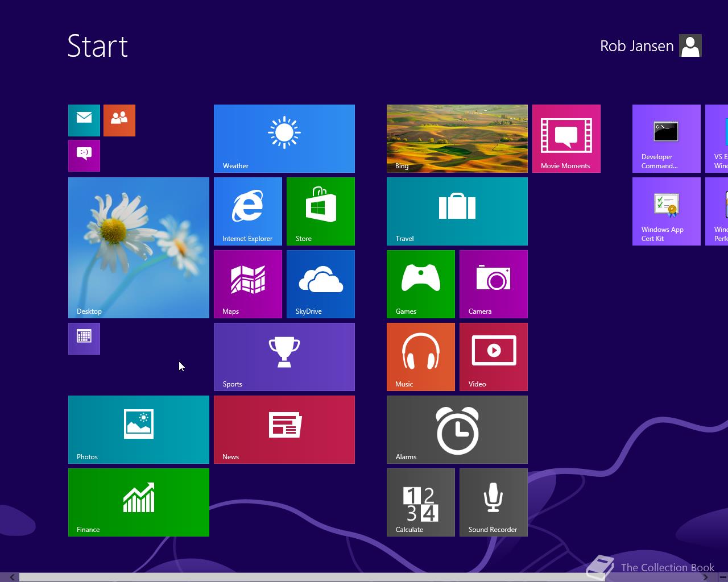The height and width of the screenshot is (582, 728).
Task: Open the Messaging tile
Action: [x=84, y=156]
